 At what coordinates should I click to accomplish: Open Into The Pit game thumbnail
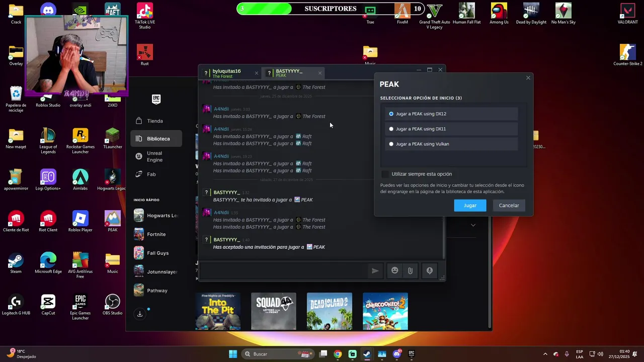coord(218,311)
